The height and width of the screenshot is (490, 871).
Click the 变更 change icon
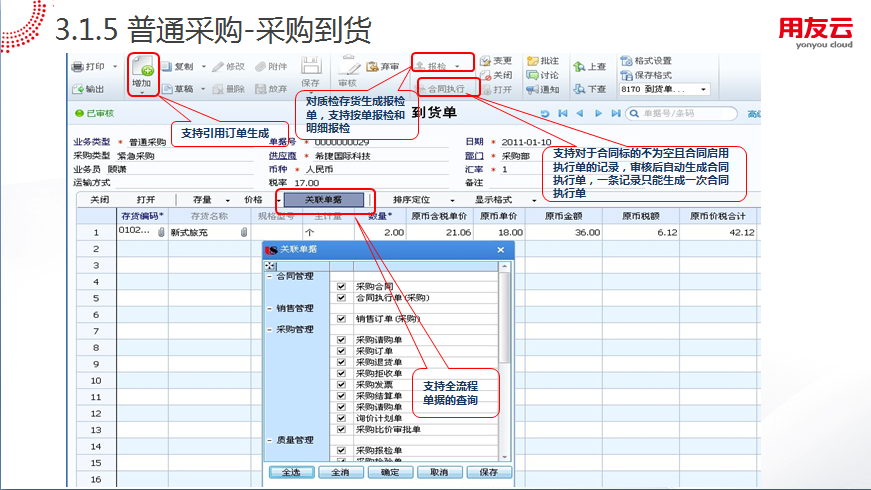pyautogui.click(x=485, y=61)
